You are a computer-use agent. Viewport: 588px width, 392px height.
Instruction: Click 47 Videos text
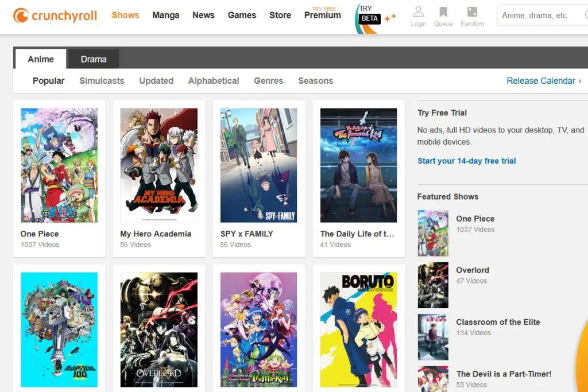[471, 281]
